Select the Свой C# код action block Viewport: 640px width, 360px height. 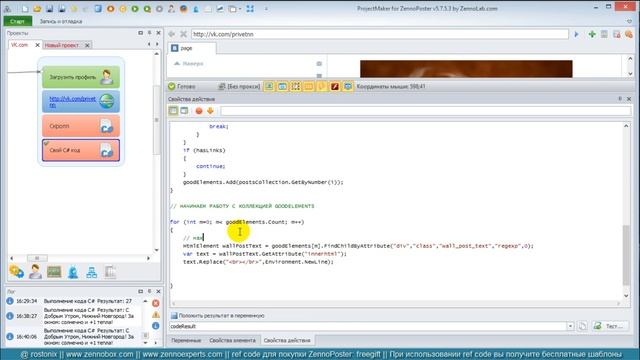[81, 150]
